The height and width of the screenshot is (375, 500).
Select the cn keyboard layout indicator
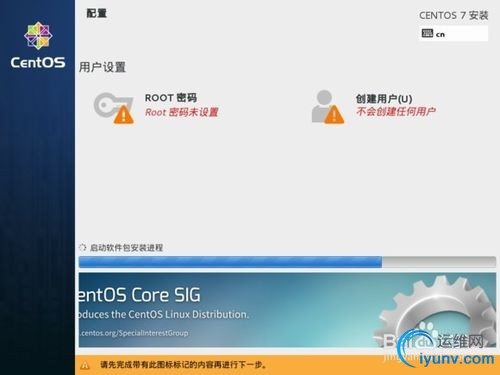453,34
